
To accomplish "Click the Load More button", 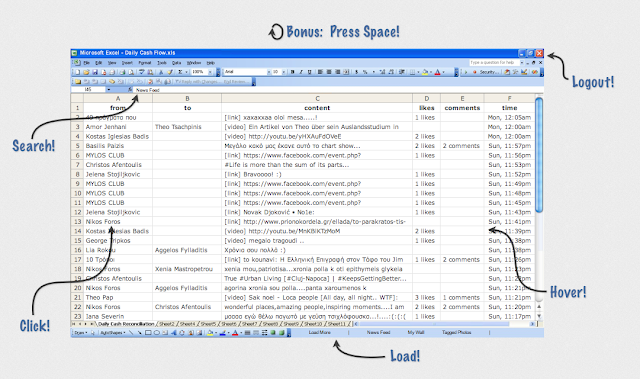I will coord(320,332).
